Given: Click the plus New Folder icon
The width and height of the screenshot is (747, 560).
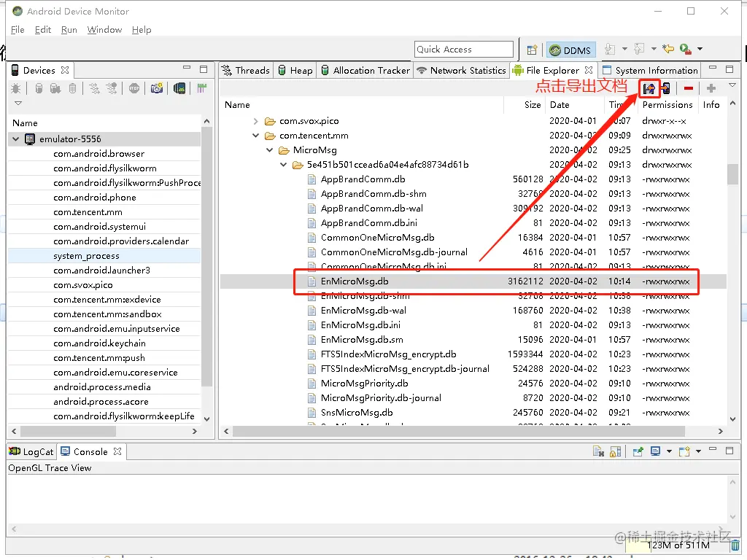Looking at the screenshot, I should (x=711, y=88).
